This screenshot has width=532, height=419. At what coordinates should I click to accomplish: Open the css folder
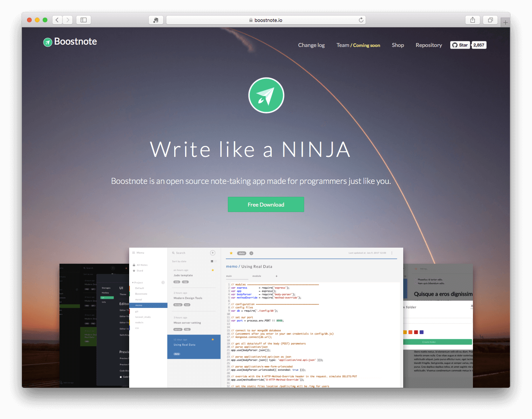pyautogui.click(x=137, y=328)
